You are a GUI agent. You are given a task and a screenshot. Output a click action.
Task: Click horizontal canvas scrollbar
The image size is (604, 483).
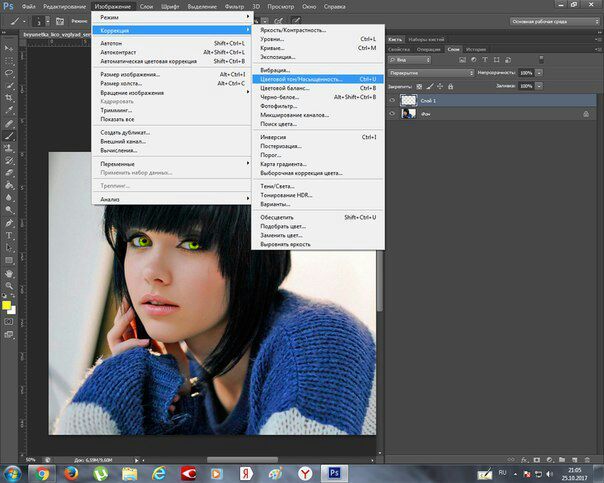[x=242, y=460]
